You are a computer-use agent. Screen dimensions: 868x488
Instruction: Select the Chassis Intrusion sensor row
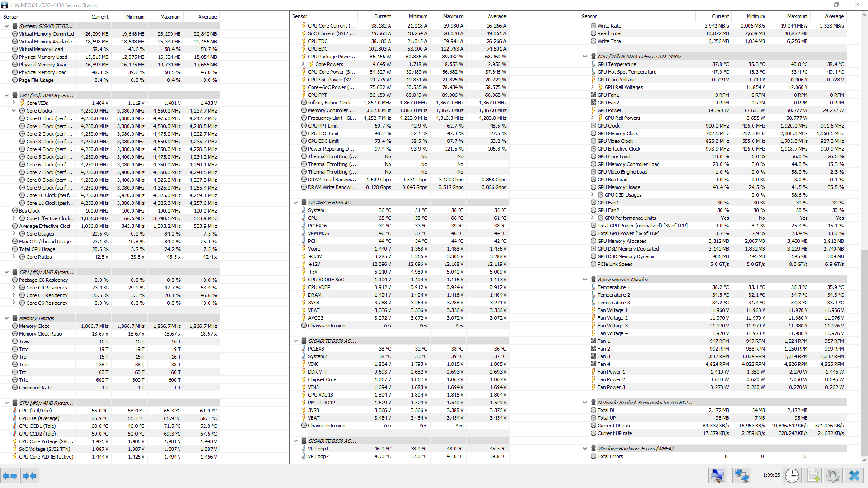click(x=326, y=326)
